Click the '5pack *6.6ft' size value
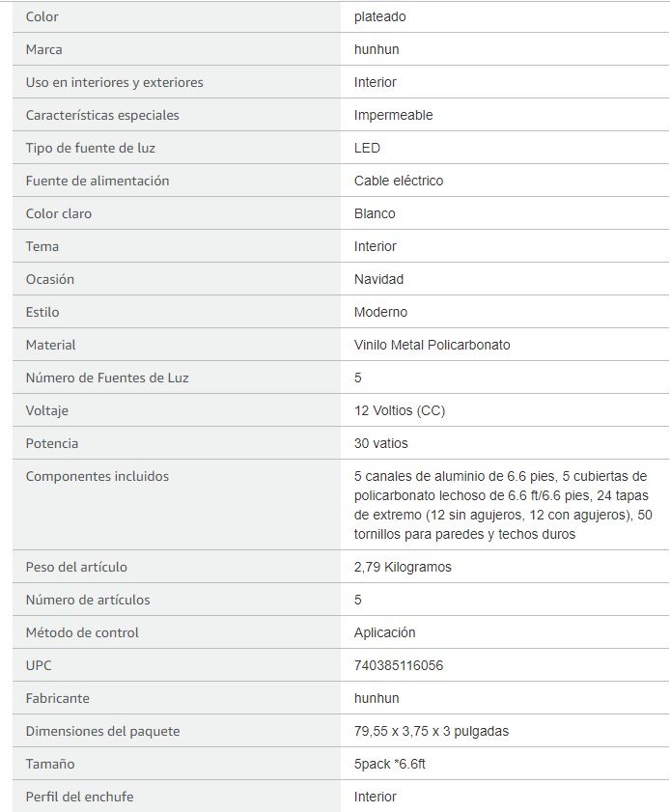The image size is (670, 812). pyautogui.click(x=390, y=764)
